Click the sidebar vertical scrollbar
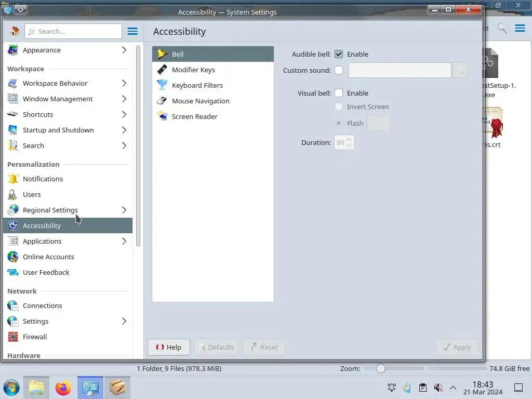Screen dimensions: 532x399 click(138, 146)
